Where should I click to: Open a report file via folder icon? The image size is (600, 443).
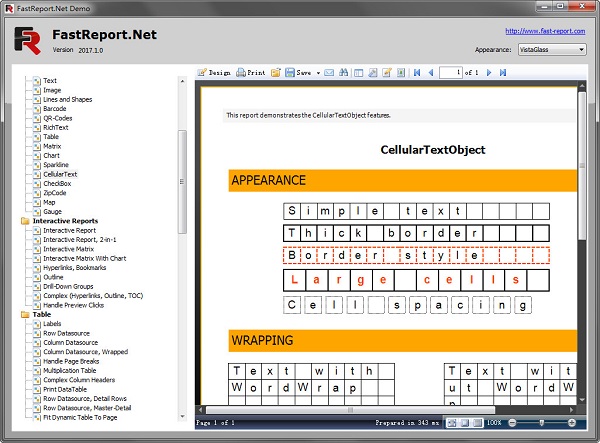coord(276,72)
